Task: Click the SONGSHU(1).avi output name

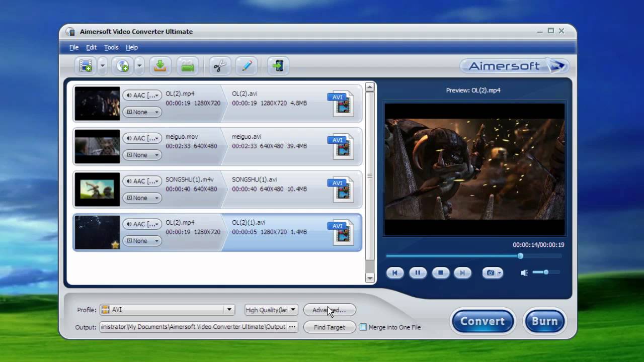Action: pos(254,179)
